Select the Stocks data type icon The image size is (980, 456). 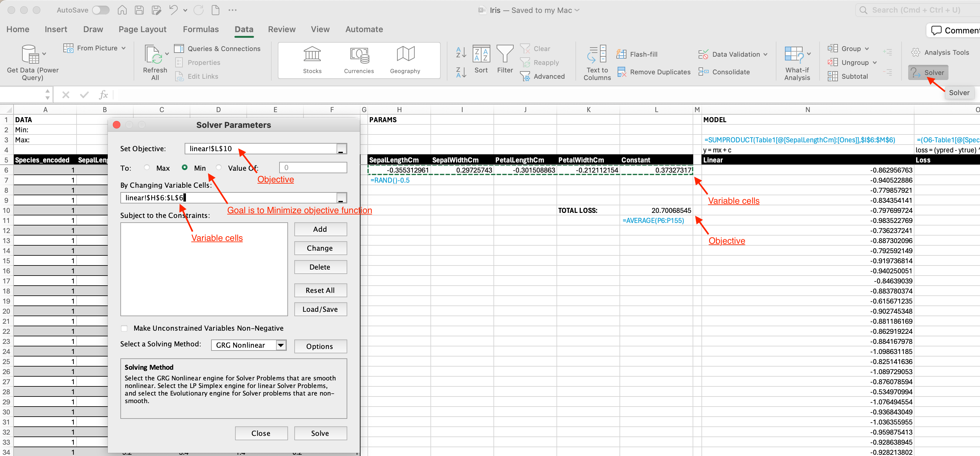click(x=312, y=54)
